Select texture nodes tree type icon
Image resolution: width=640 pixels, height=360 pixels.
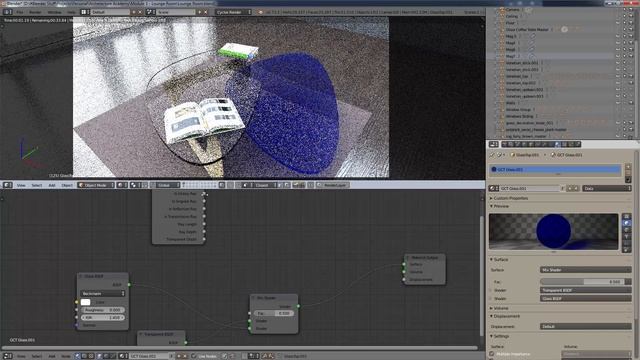[x=91, y=356]
